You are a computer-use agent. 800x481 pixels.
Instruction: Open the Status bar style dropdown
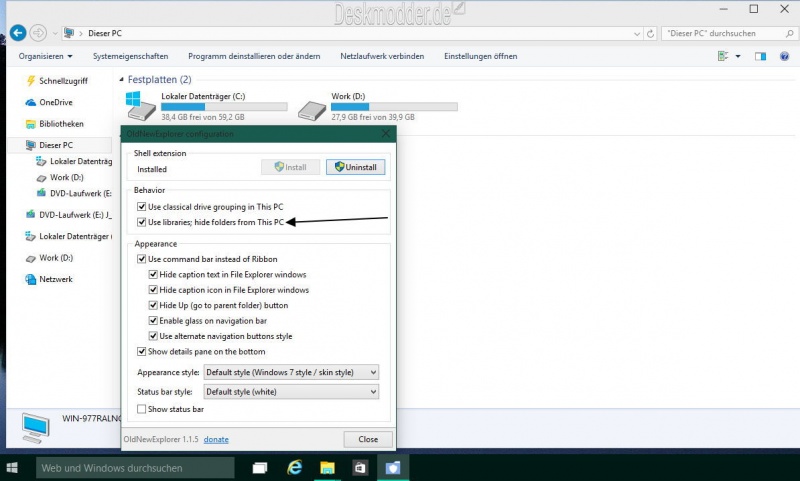(x=291, y=392)
